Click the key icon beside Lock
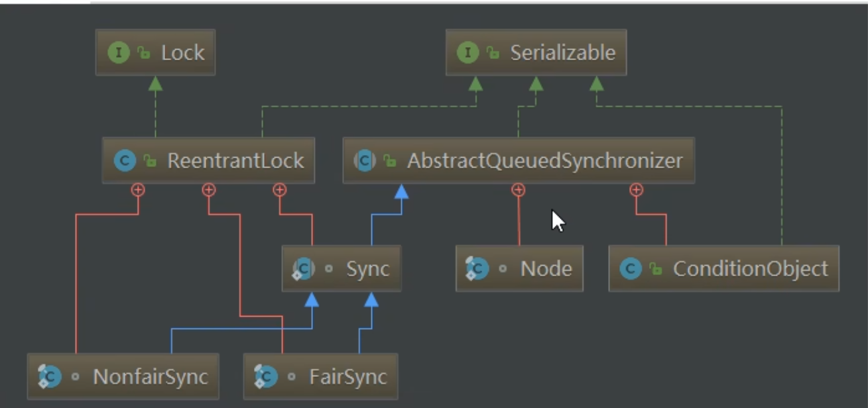868x408 pixels. [143, 53]
